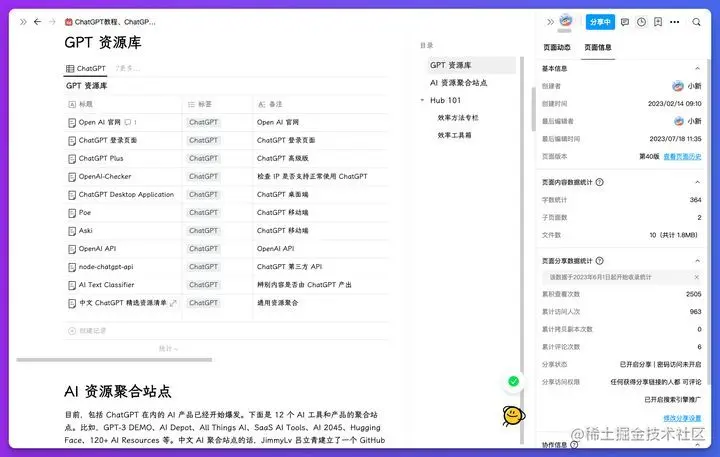Click the blue 分享中 share button
This screenshot has height=457, width=720.
click(600, 22)
